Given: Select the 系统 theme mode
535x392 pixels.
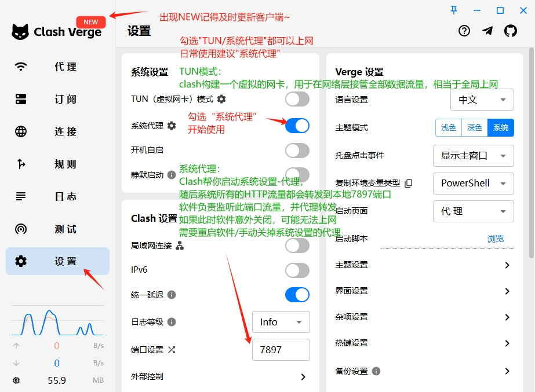Looking at the screenshot, I should pos(501,127).
